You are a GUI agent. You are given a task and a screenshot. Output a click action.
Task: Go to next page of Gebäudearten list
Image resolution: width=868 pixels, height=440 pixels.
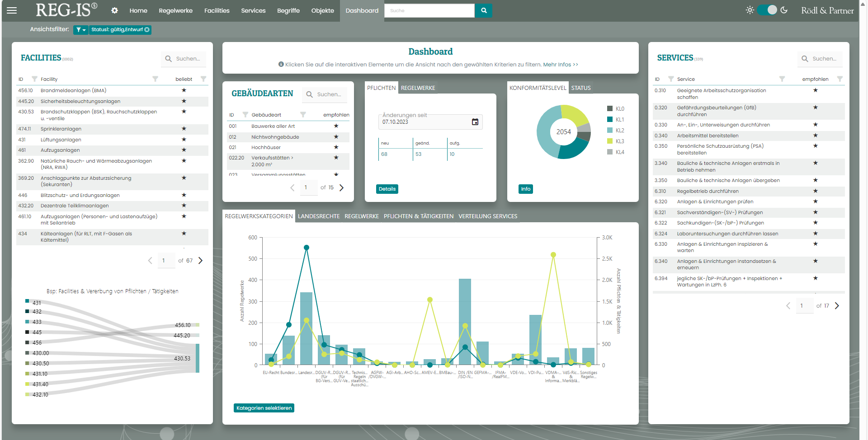(341, 187)
